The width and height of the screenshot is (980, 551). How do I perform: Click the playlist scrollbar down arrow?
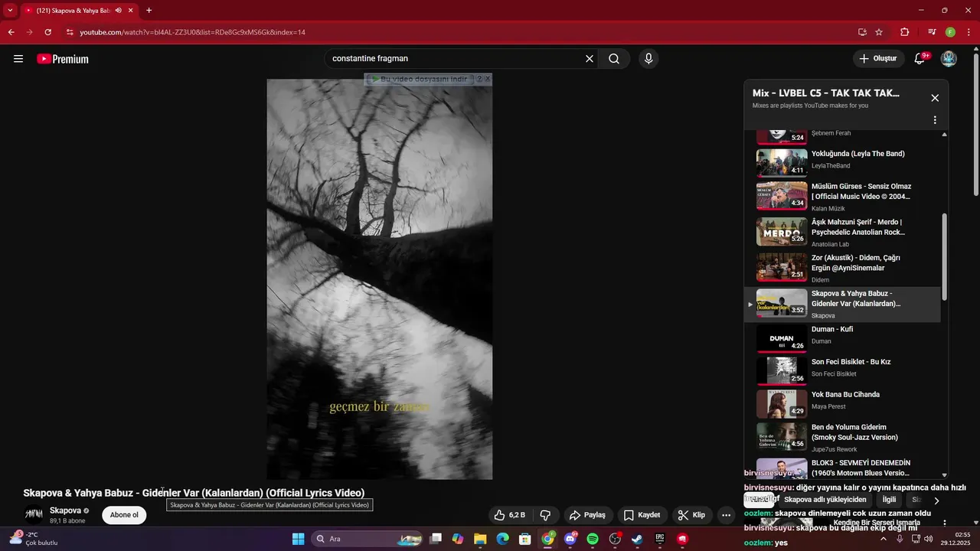tap(944, 475)
